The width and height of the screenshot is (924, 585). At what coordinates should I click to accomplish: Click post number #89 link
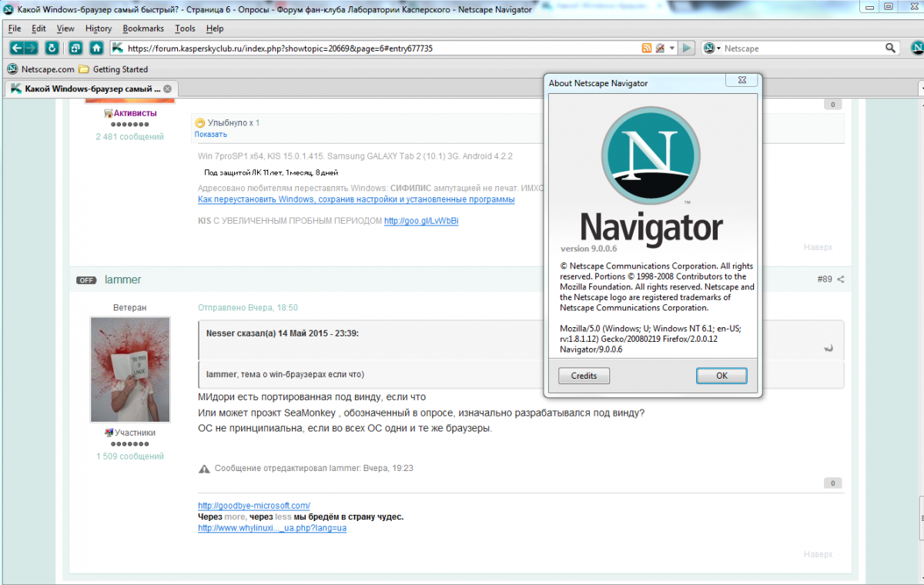[x=825, y=279]
